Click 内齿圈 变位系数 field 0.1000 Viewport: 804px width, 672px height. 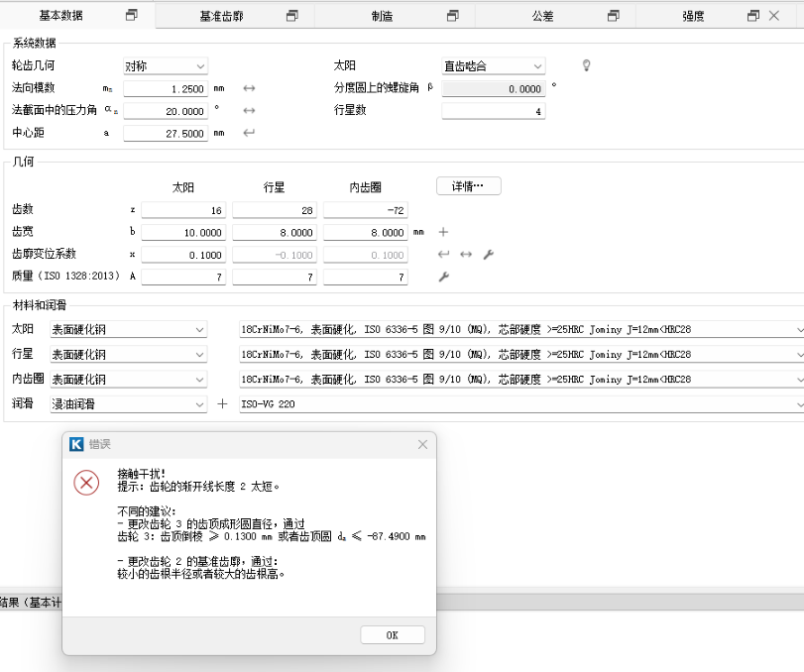pos(366,255)
